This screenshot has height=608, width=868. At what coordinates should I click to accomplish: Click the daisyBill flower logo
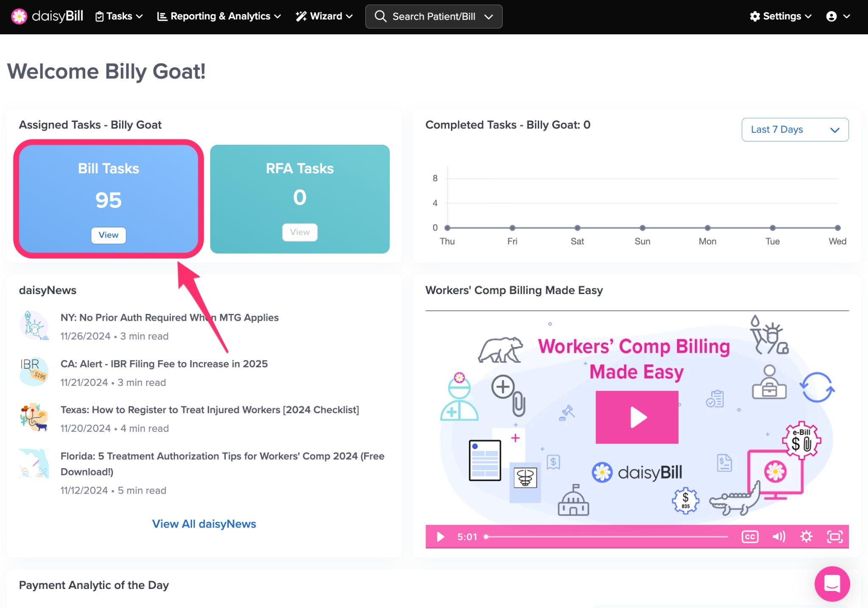19,16
